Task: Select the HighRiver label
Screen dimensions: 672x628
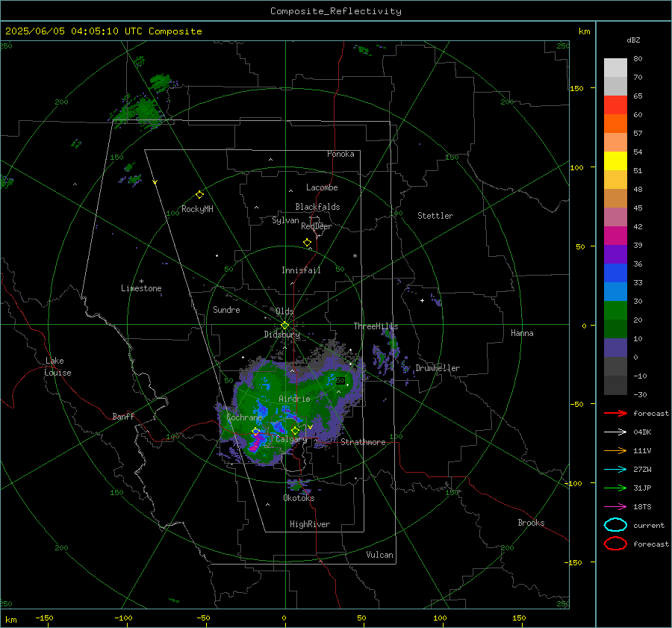Action: coord(310,524)
